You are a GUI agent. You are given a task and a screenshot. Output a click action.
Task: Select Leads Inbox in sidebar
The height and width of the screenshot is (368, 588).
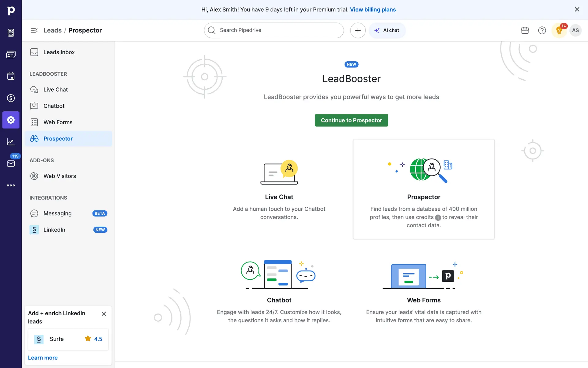[x=59, y=52]
